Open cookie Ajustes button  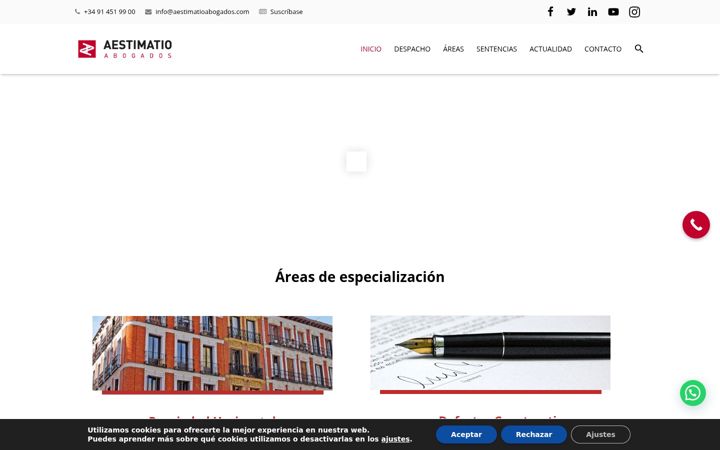pos(601,434)
